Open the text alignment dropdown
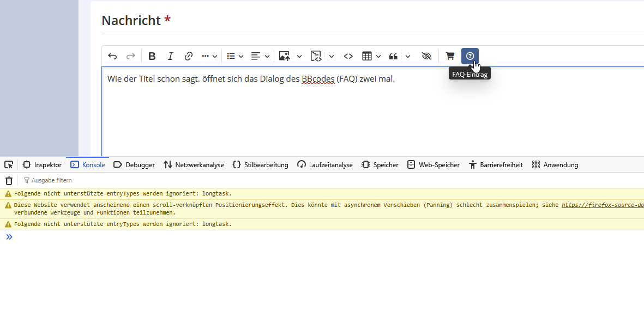 tap(260, 56)
